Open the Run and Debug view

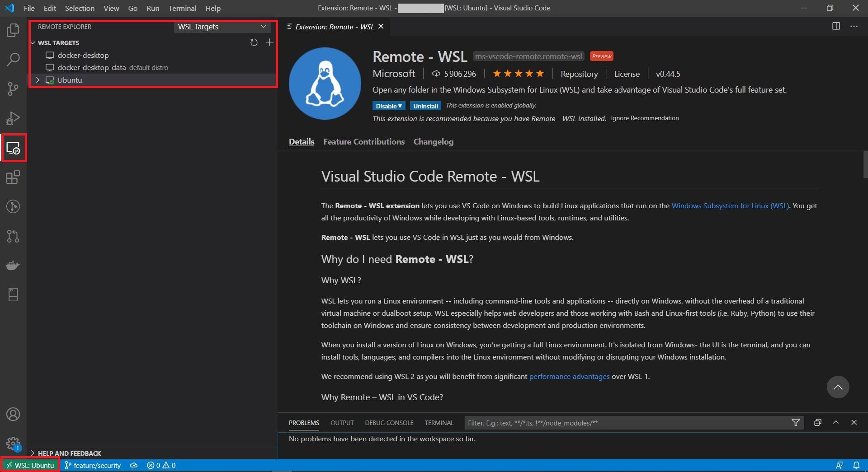tap(13, 118)
